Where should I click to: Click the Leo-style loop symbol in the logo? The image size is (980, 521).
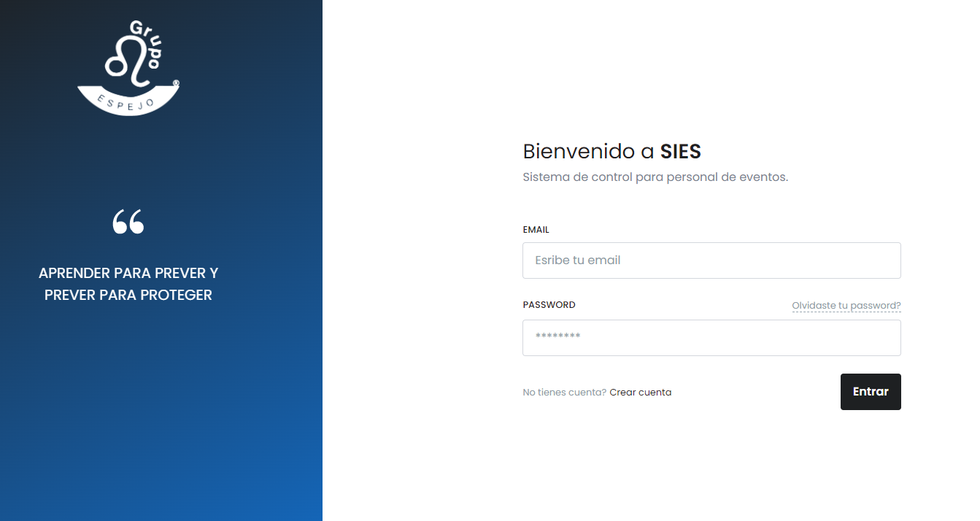pyautogui.click(x=124, y=61)
